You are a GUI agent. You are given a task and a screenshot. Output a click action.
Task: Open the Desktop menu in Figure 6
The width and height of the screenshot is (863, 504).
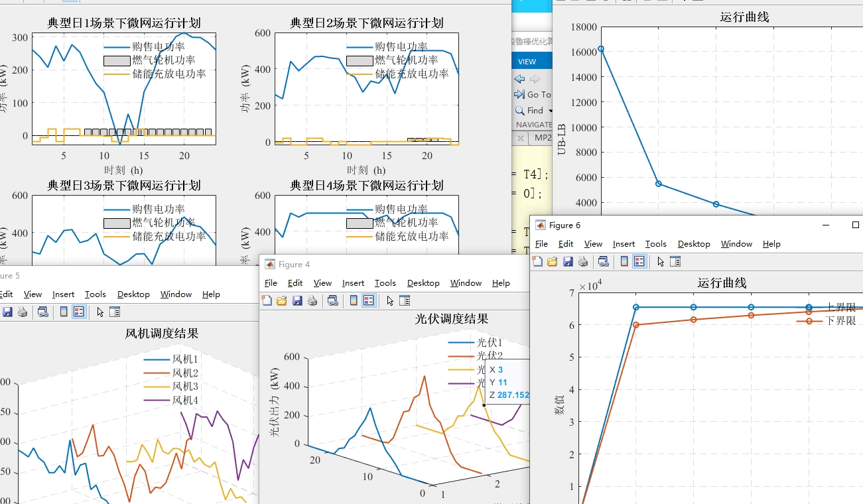tap(694, 244)
